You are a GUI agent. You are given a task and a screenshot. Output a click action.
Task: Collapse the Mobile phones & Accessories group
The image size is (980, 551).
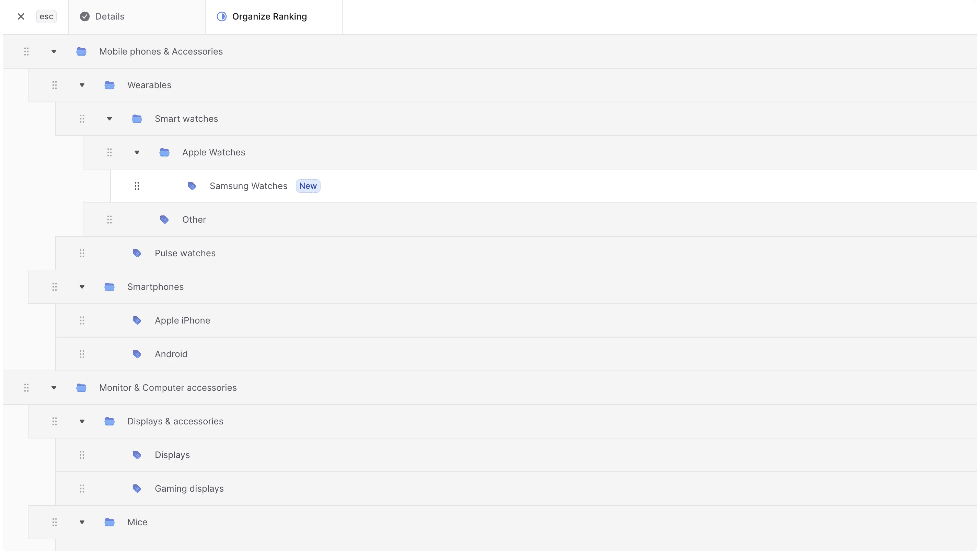(54, 52)
